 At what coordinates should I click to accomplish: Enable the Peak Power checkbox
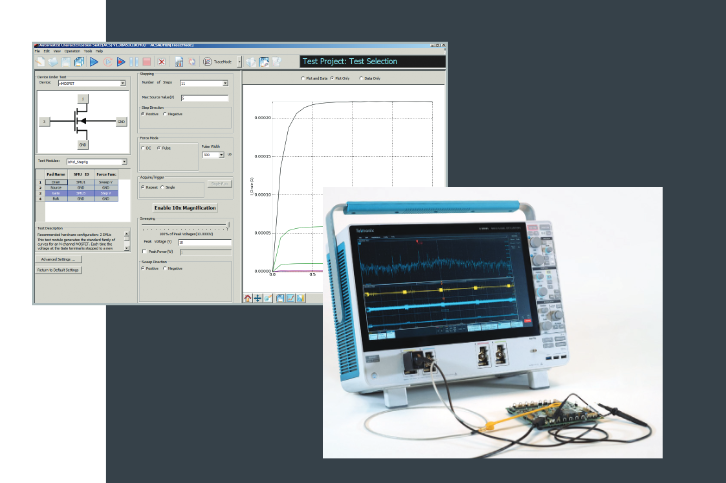143,252
